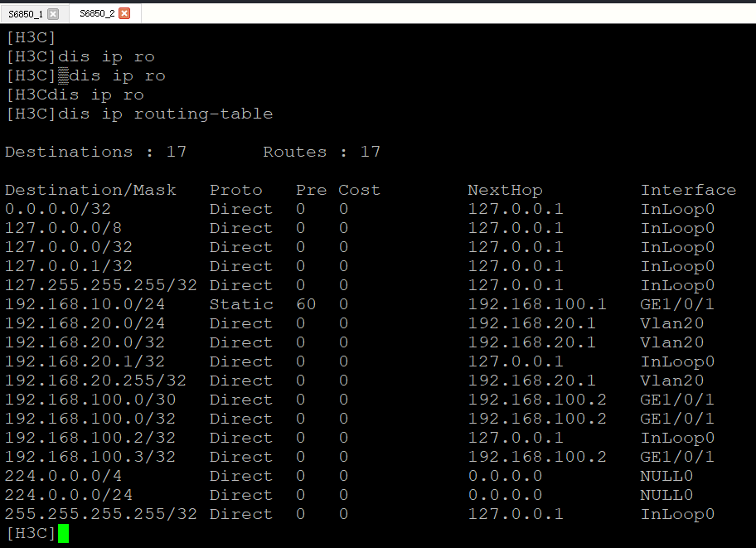Click the 255.255.255.255/32 destination row
The width and height of the screenshot is (756, 548).
[101, 514]
